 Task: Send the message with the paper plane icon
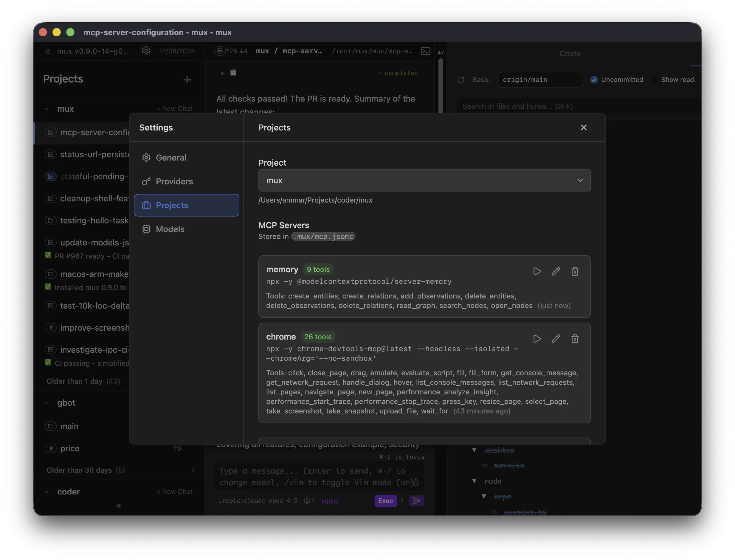tap(416, 501)
